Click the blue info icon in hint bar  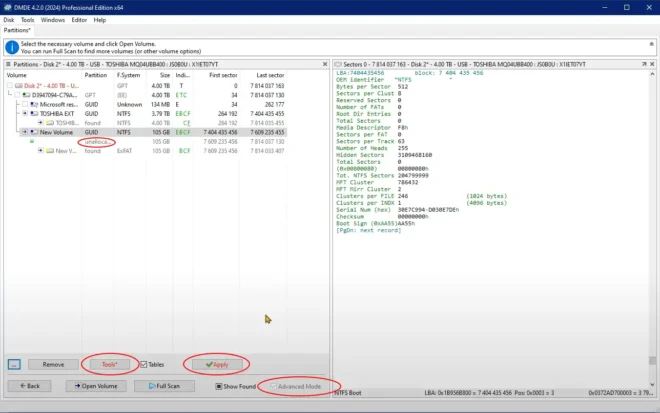coord(12,47)
